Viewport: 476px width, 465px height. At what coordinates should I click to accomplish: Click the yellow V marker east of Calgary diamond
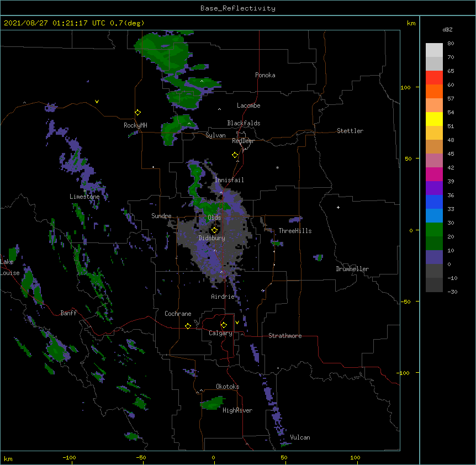(237, 323)
